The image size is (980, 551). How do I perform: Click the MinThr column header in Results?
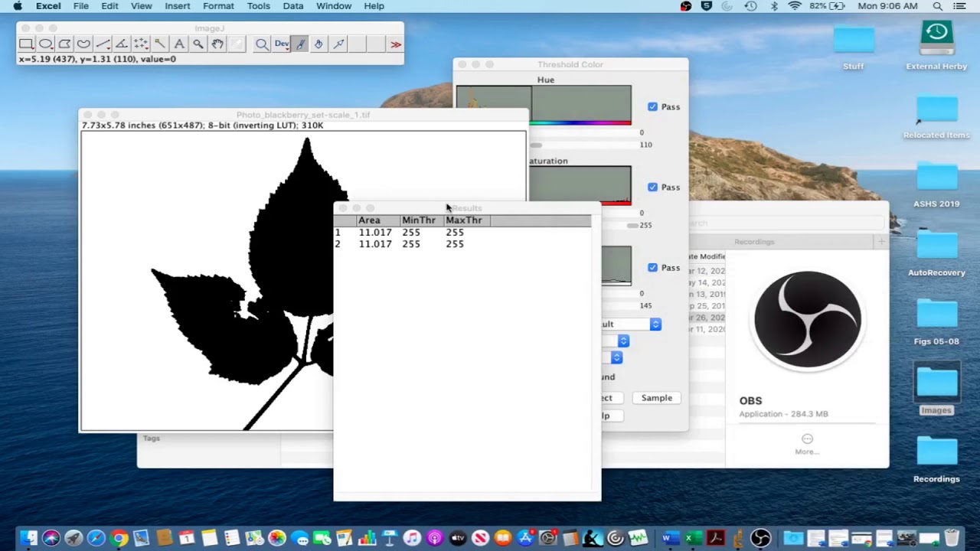click(421, 220)
